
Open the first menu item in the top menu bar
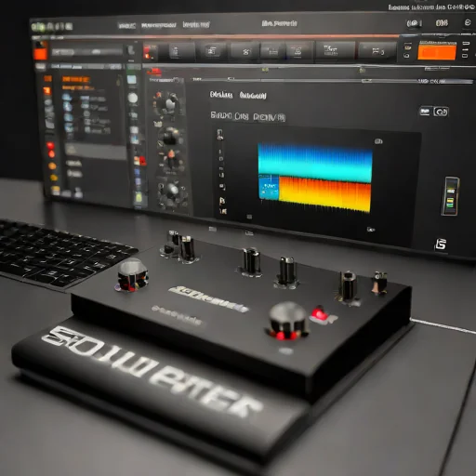click(126, 26)
